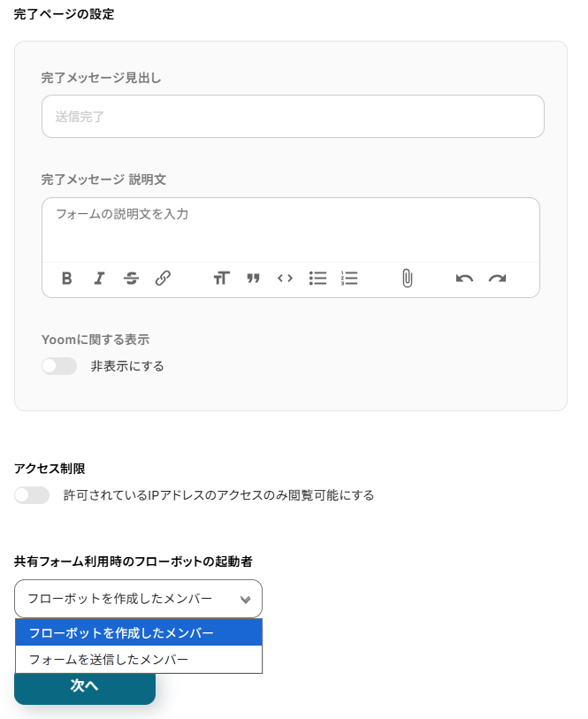Screen dimensions: 588x719
Task: Toggle the 非表示にする switch for Yoom display
Action: 59,366
